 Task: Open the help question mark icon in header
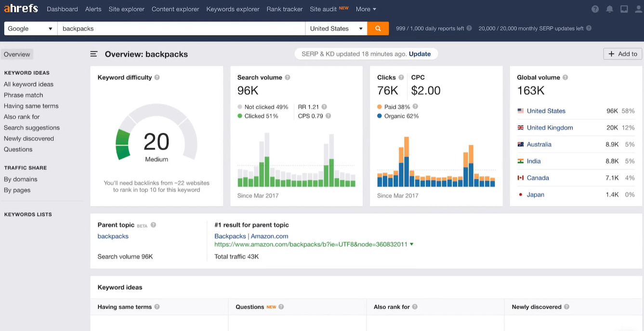point(595,9)
